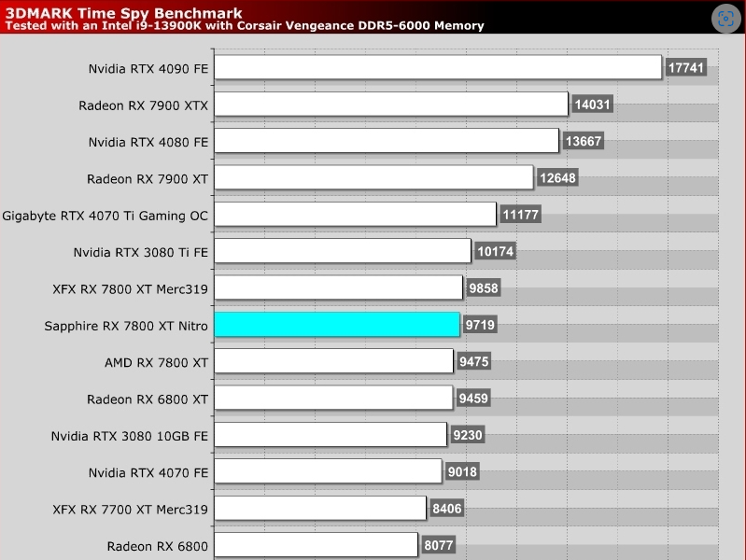Viewport: 746px width, 560px height.
Task: Click the Nvidia RTX 4090 FE bar
Action: point(438,67)
